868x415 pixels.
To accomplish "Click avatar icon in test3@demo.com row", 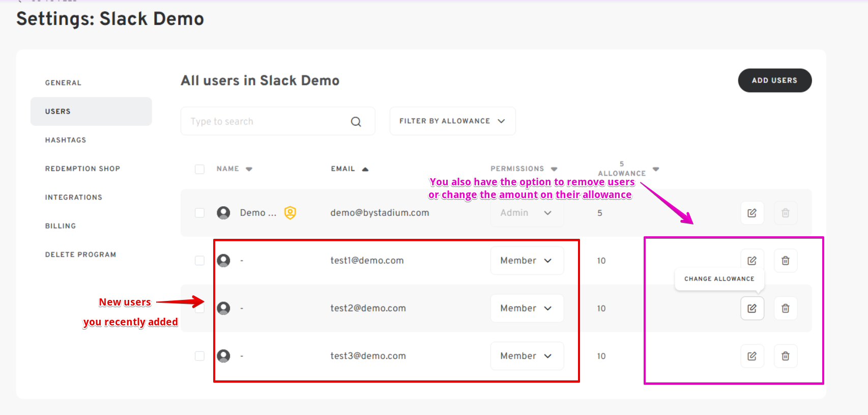I will tap(223, 356).
